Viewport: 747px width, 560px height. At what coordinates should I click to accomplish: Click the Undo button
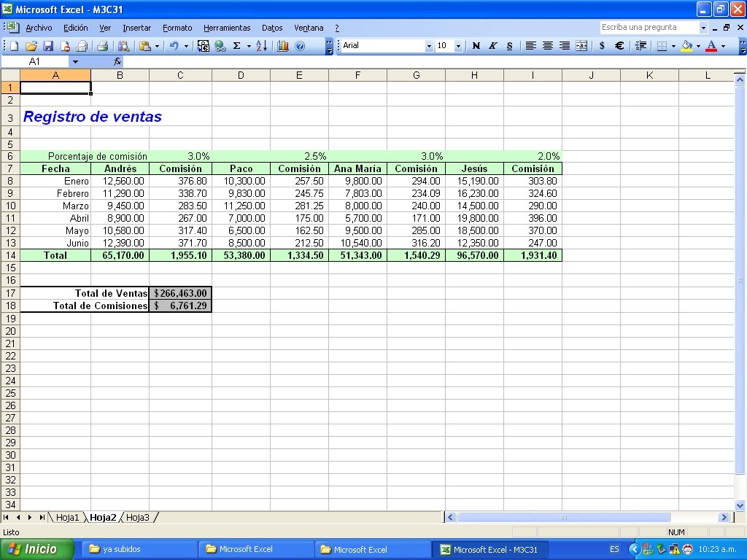[x=173, y=45]
